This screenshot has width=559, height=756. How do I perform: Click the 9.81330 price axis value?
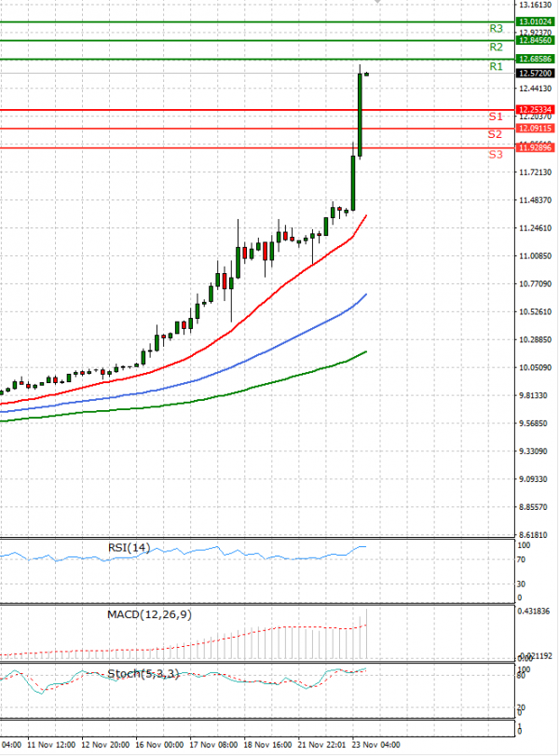(533, 395)
